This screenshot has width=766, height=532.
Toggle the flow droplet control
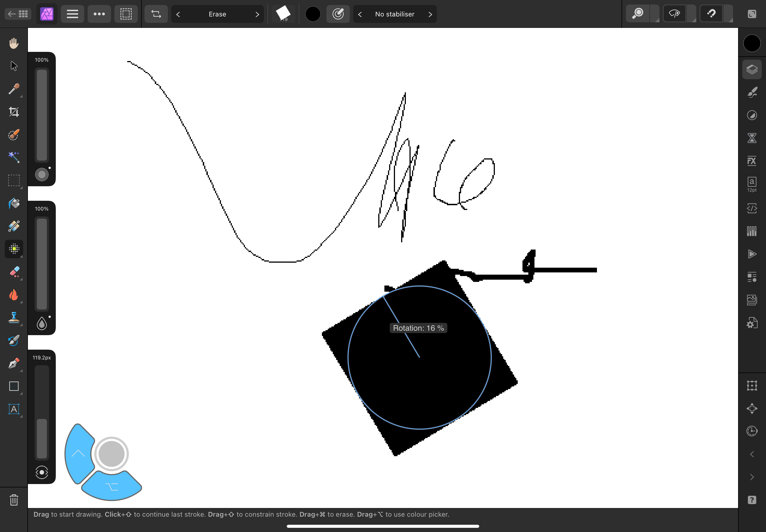pyautogui.click(x=42, y=323)
